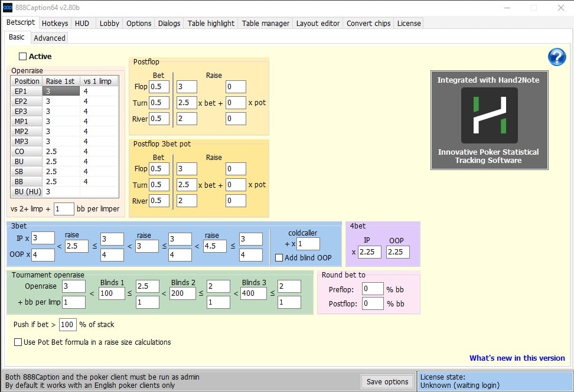
Task: Click the 4bet OOP multiplier field
Action: [x=397, y=252]
